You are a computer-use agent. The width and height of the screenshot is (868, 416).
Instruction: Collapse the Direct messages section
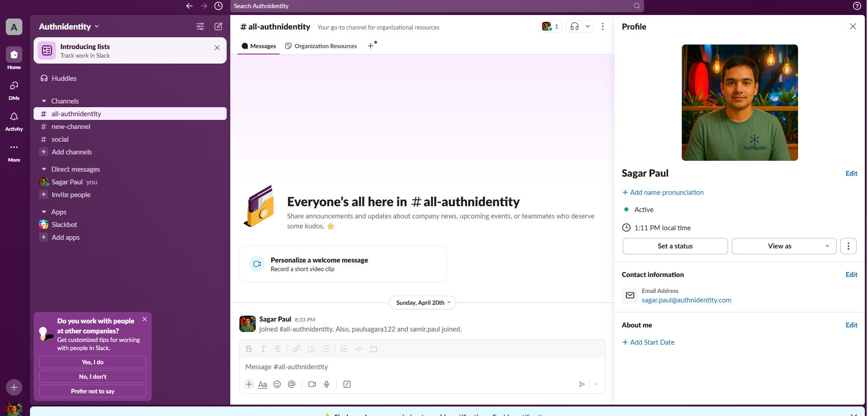pyautogui.click(x=44, y=169)
